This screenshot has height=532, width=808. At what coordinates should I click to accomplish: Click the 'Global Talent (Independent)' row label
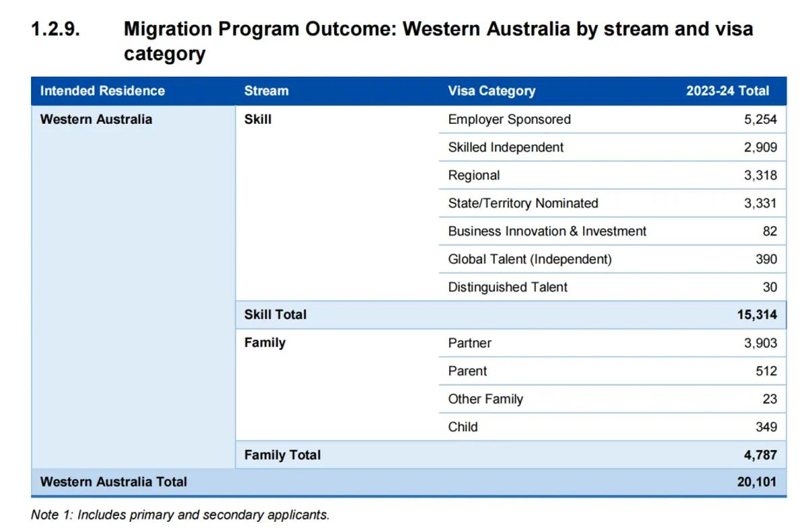(530, 259)
